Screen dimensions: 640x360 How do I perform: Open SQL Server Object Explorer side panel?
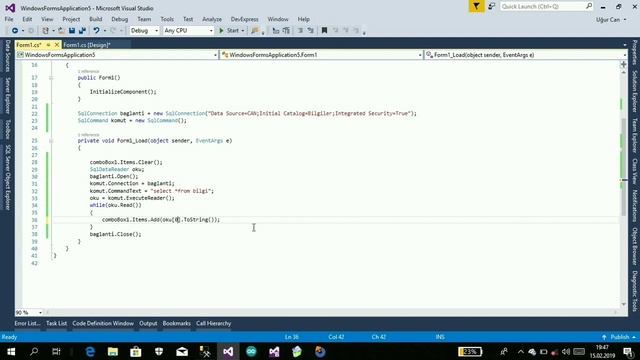7,177
